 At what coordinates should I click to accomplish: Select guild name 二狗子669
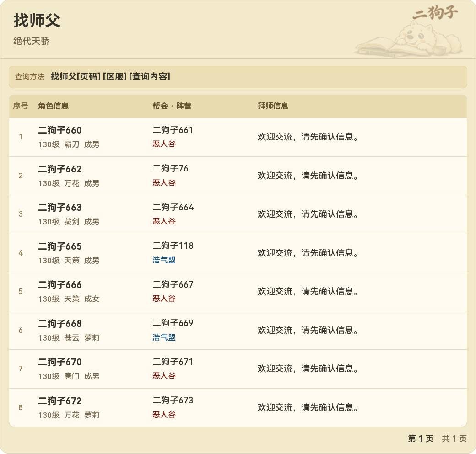pos(173,323)
